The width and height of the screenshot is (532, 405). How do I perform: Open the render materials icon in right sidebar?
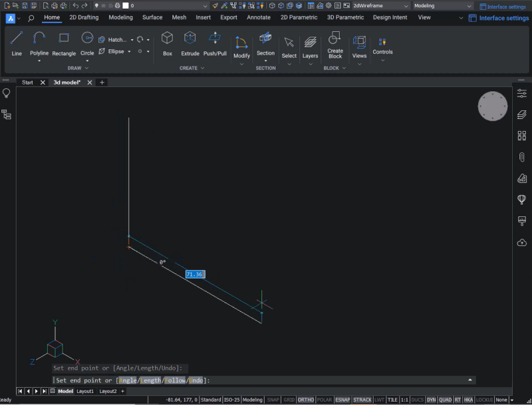coord(522,178)
